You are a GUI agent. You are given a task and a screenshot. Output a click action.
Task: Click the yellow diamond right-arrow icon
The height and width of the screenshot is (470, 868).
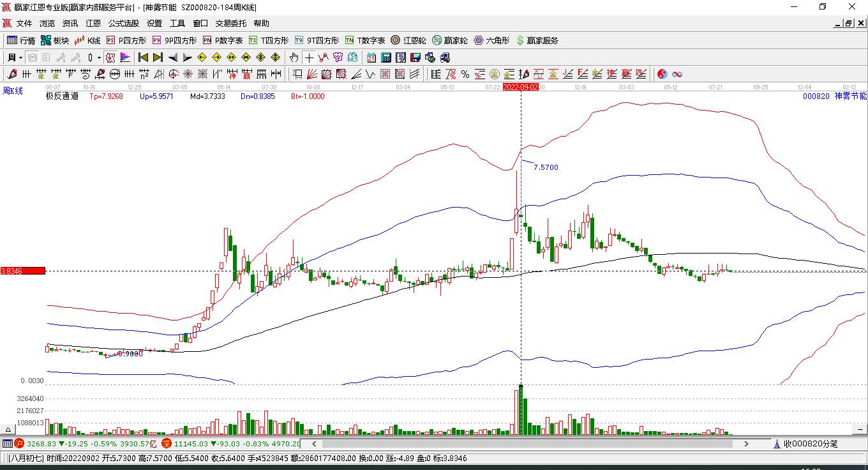tap(217, 57)
